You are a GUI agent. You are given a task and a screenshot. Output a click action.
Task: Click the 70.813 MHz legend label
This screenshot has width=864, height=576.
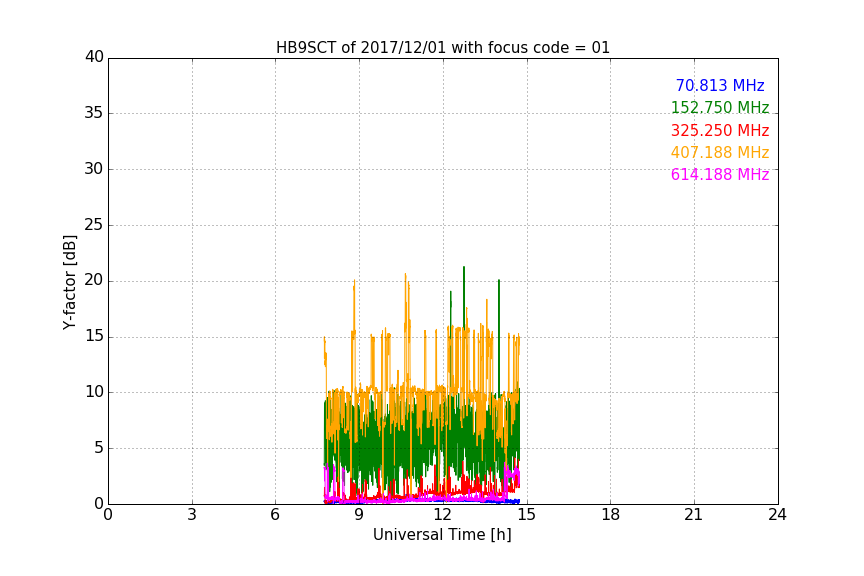pos(720,85)
